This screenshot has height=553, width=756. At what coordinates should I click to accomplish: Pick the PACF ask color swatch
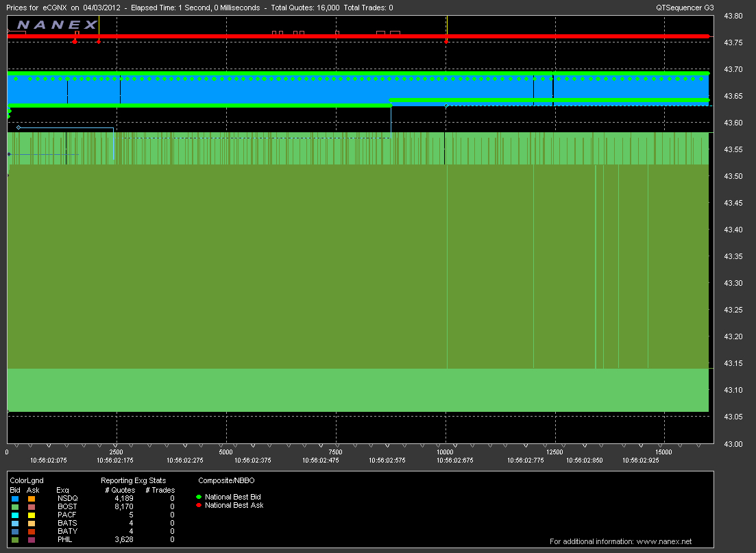point(32,515)
